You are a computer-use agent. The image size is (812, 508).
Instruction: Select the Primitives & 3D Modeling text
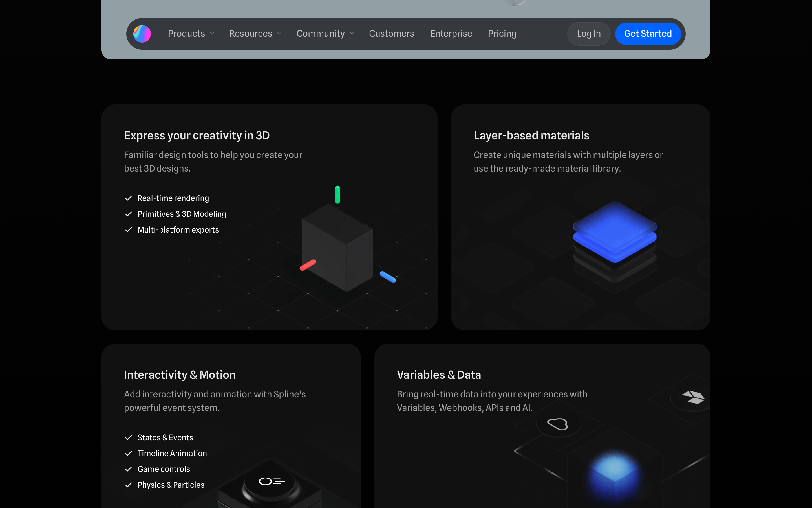tap(182, 214)
